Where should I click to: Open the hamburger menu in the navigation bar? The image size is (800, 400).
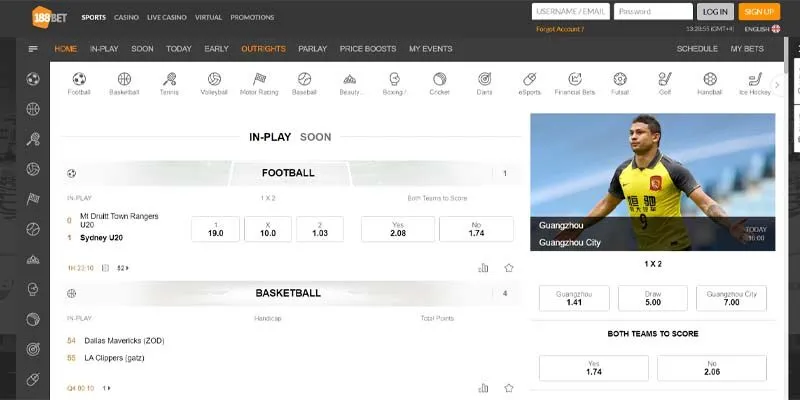coord(33,49)
